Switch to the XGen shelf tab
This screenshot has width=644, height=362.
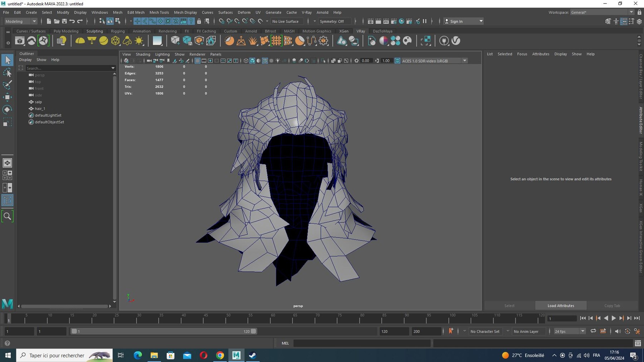(344, 31)
